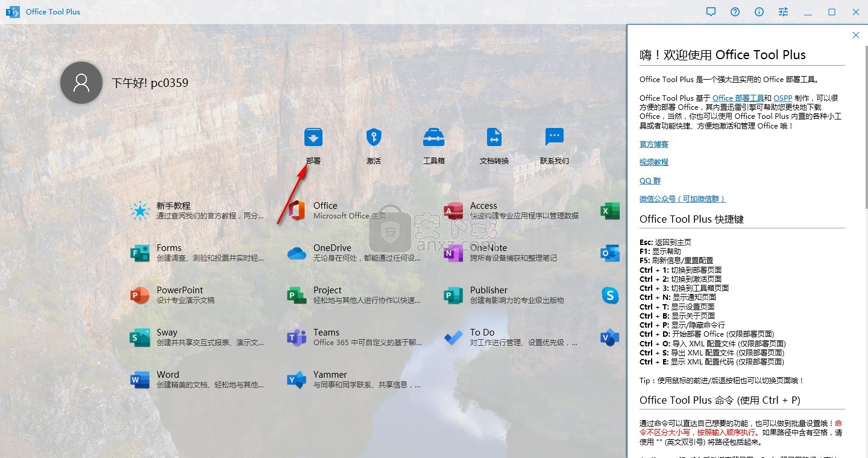Screen dimensions: 868x458
Task: Launch the Word app icon
Action: 140,380
